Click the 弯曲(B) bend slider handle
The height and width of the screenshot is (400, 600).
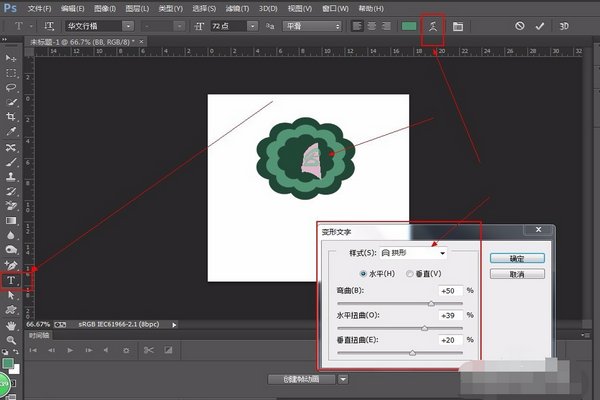tap(431, 304)
